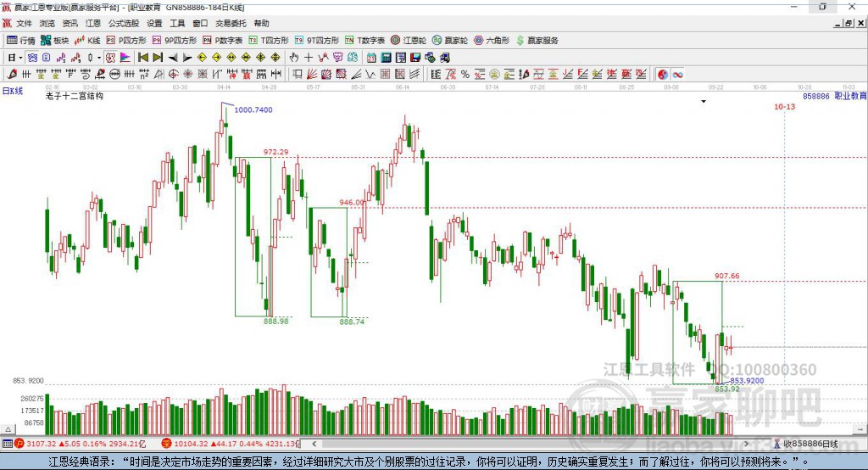Toggle the highlighted network chart icon

32,58
